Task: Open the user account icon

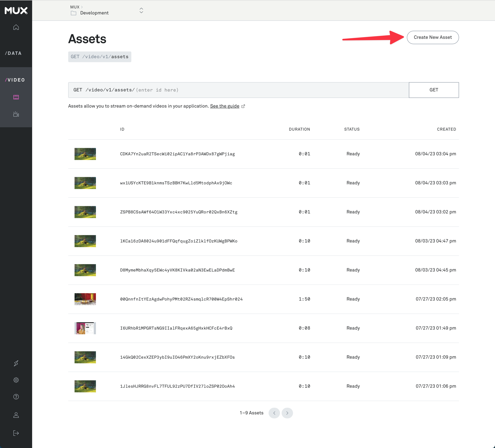Action: point(16,415)
